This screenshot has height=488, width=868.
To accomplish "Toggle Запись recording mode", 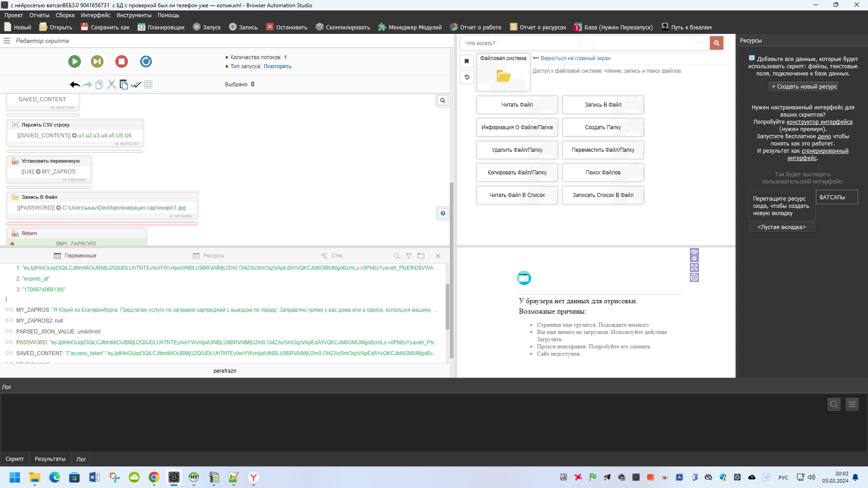I will click(x=243, y=27).
